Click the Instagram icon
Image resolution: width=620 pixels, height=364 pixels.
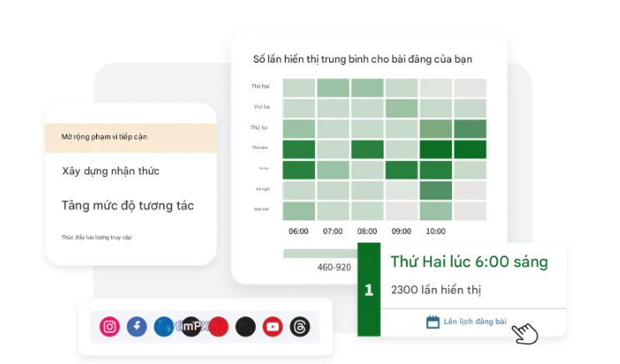pos(110,326)
